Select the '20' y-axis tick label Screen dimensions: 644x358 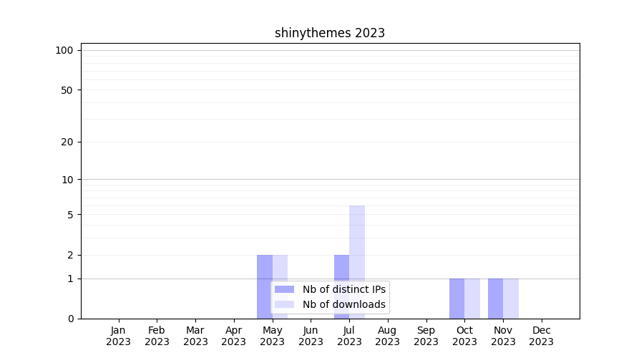[x=67, y=142]
